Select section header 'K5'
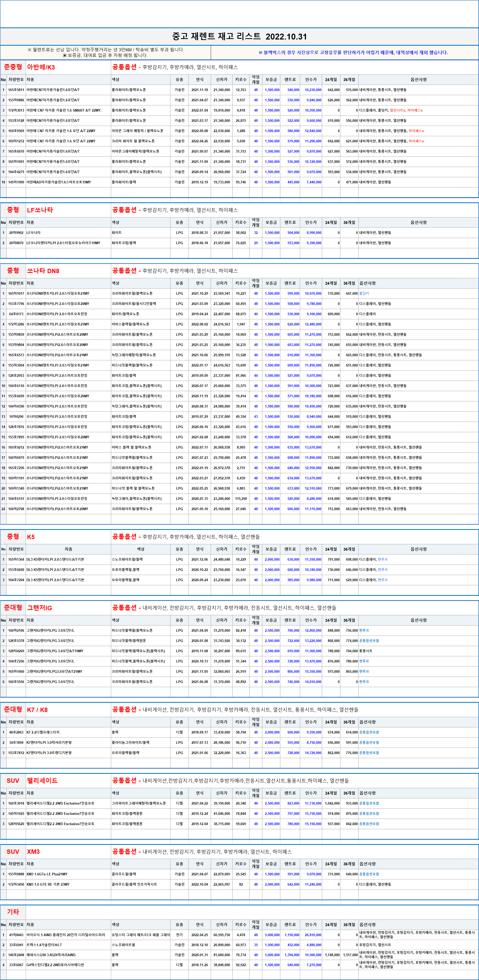Viewport: 479px width, 980px height. point(31,537)
